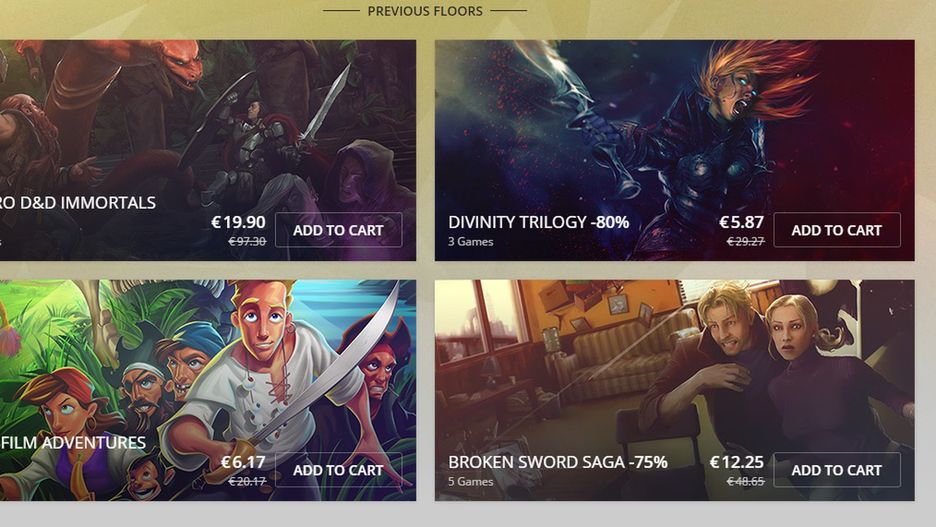The image size is (936, 527).
Task: Add Film Adventures bundle to cart
Action: coord(338,470)
